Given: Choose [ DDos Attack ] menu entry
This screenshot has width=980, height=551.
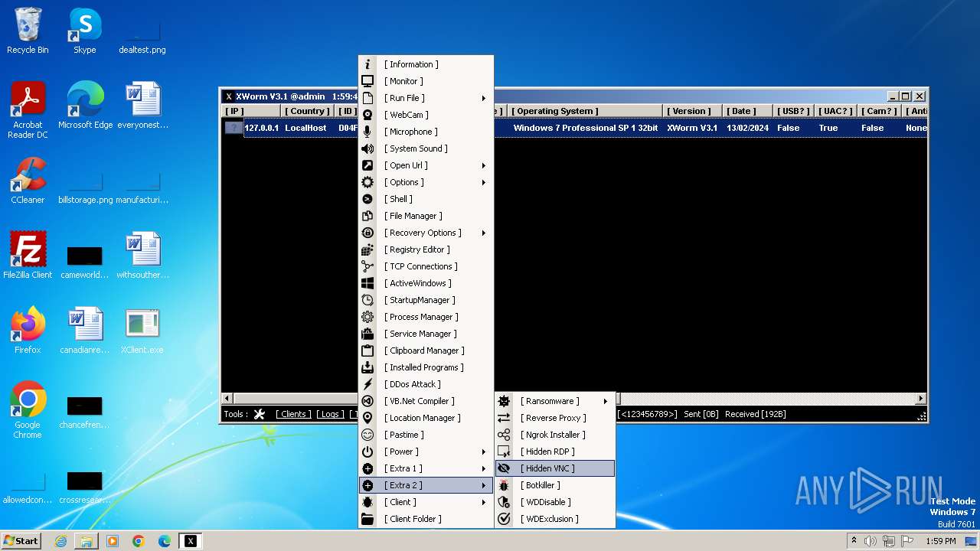Looking at the screenshot, I should [426, 384].
